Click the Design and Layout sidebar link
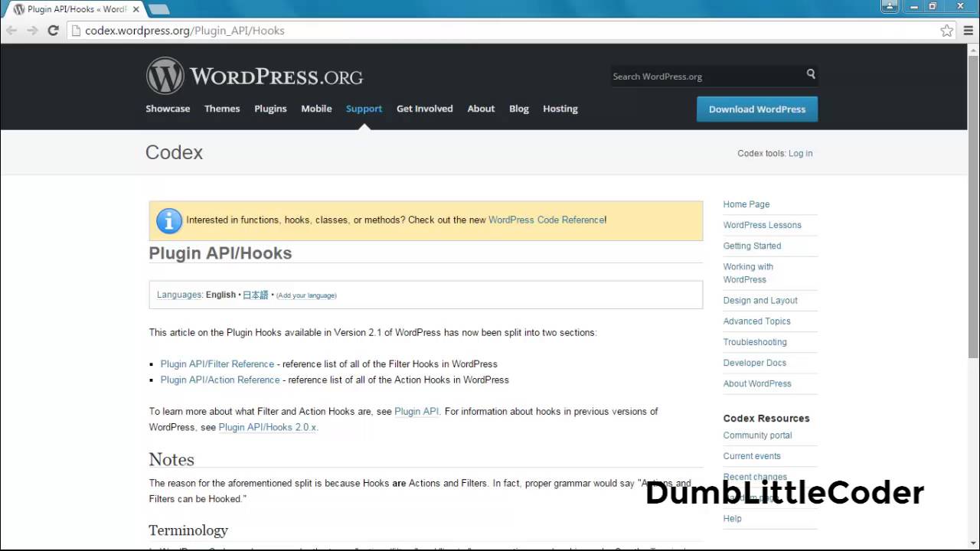 click(x=760, y=301)
